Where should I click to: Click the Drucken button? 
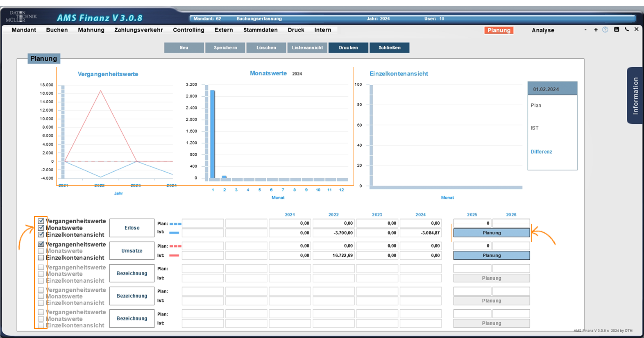[348, 48]
